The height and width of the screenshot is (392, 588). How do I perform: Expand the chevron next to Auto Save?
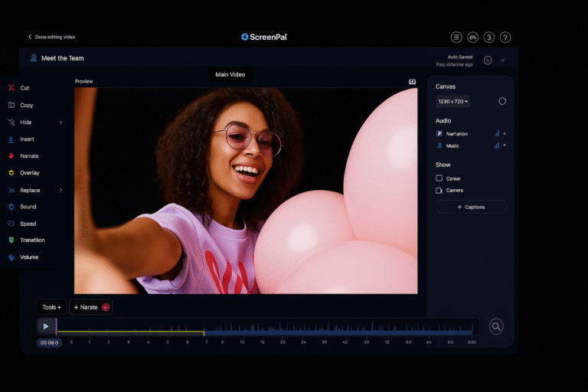click(x=502, y=60)
